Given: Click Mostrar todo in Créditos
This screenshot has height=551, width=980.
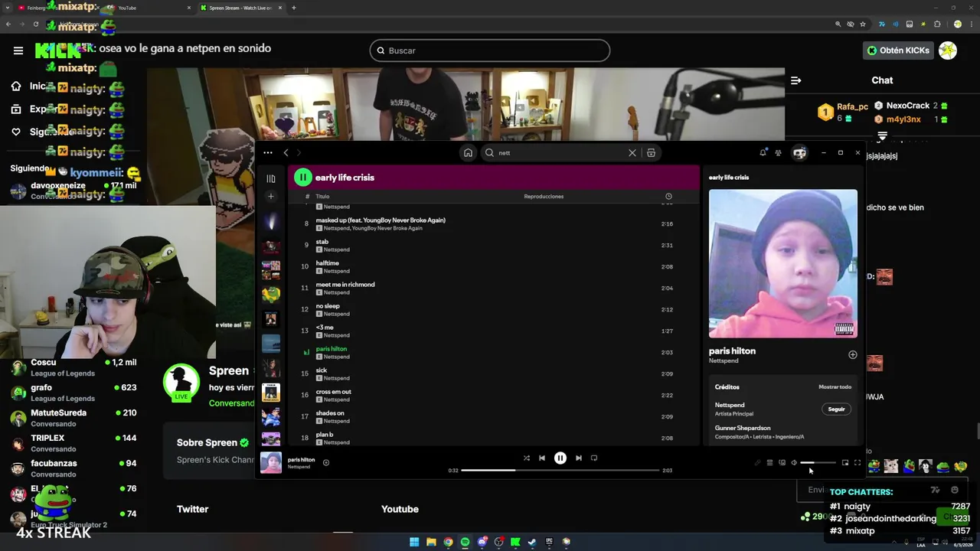Looking at the screenshot, I should [x=835, y=386].
